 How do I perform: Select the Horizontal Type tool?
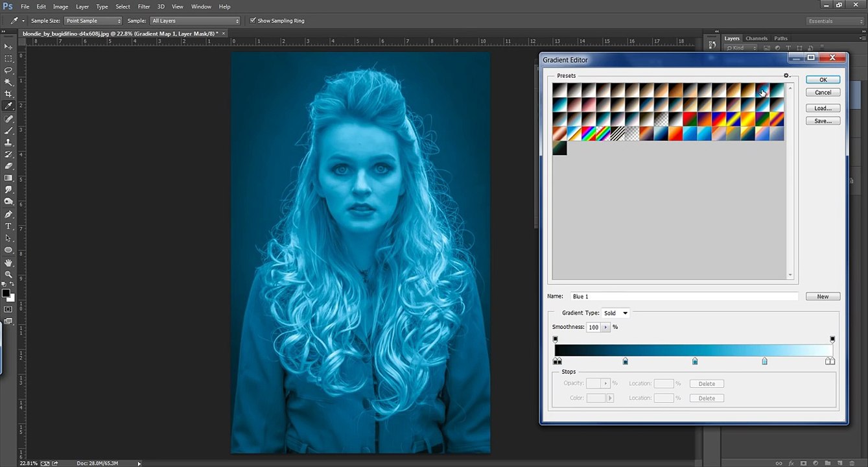8,226
